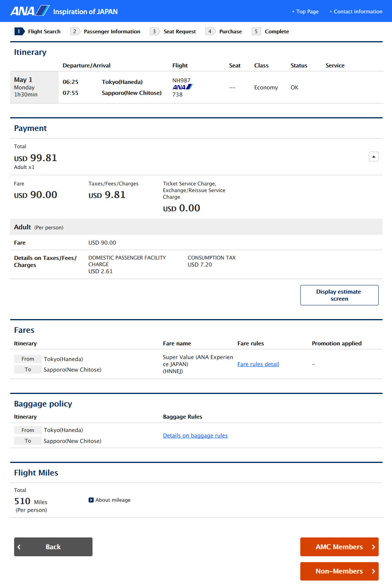The image size is (392, 588).
Task: Click the step 1 number badge
Action: point(19,31)
